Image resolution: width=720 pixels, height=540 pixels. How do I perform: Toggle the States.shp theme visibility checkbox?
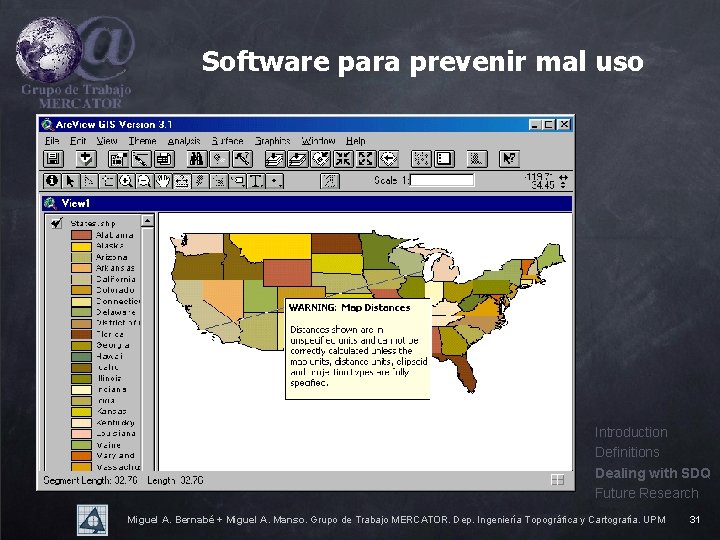click(57, 224)
